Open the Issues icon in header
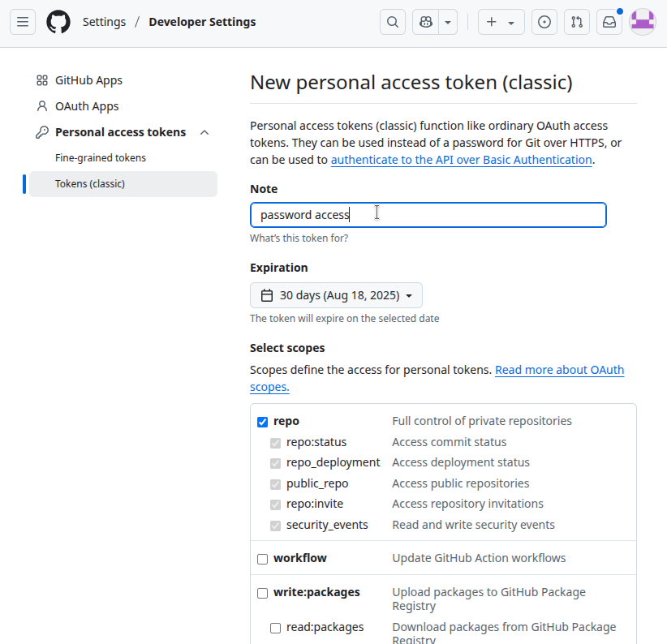This screenshot has height=644, width=667. pos(544,23)
